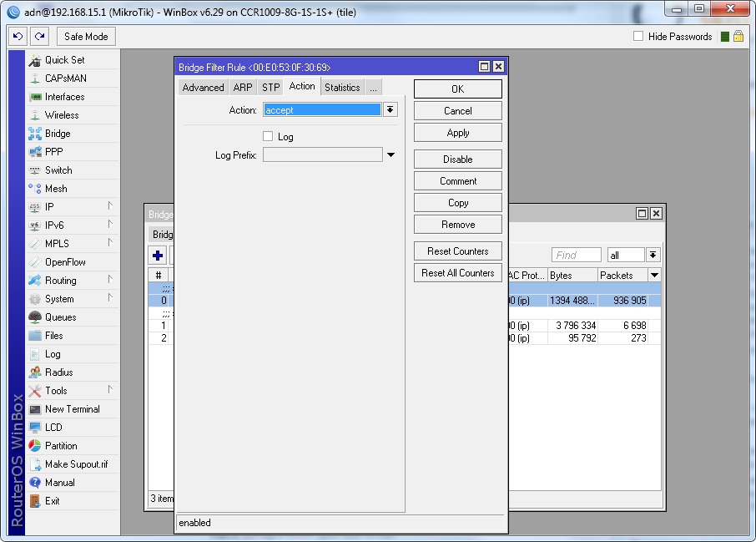
Task: Click the blue plus add-rule icon
Action: pyautogui.click(x=158, y=256)
